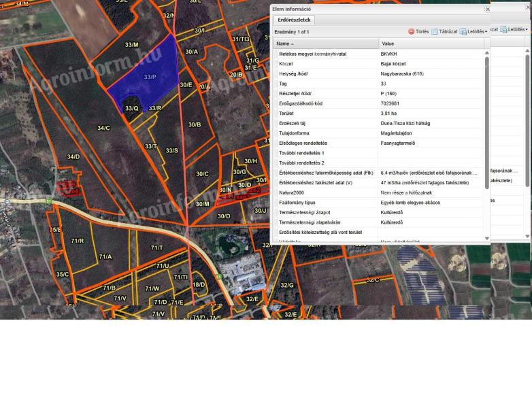Open the Letöltés dropdown in Elem információ
This screenshot has height=408, width=532.
[473, 31]
